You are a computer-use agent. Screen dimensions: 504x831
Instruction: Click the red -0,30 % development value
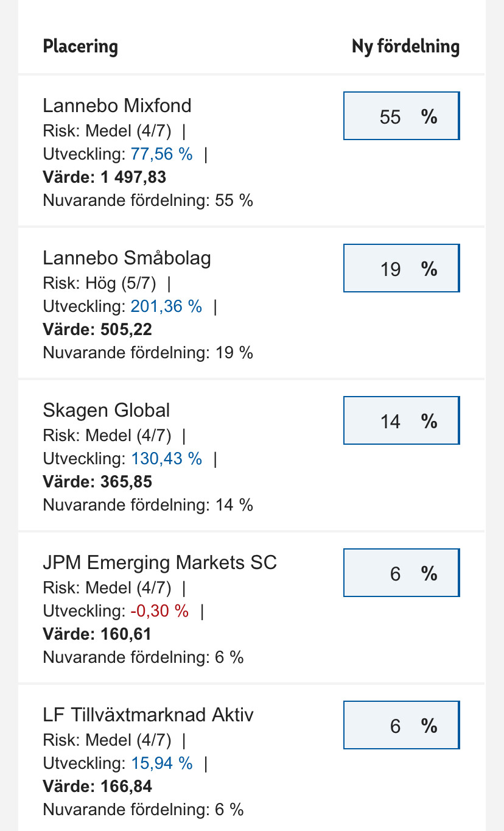160,611
